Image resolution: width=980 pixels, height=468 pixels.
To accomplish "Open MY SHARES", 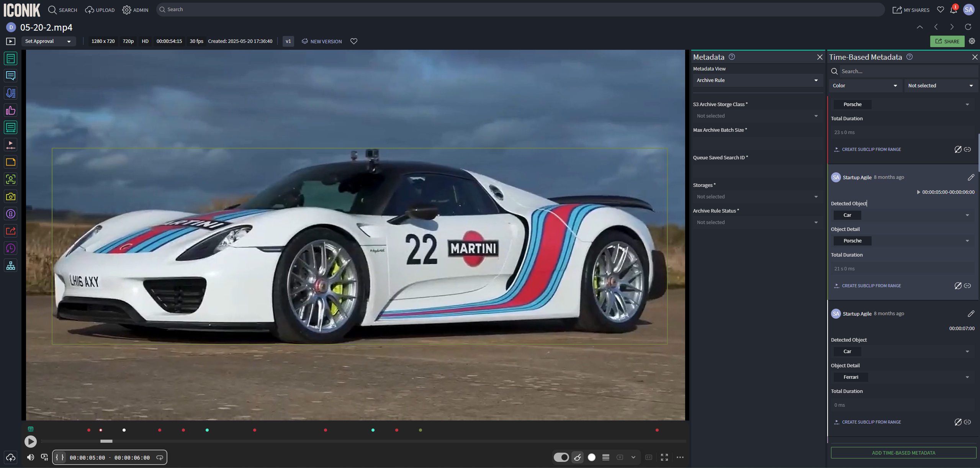I will pos(911,10).
